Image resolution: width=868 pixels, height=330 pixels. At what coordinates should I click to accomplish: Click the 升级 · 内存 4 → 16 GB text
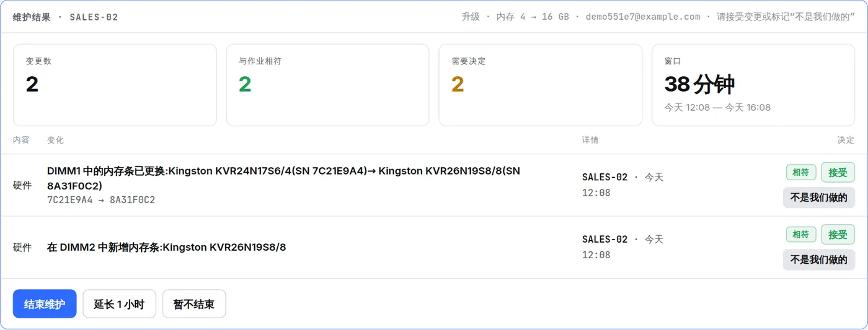coord(515,17)
